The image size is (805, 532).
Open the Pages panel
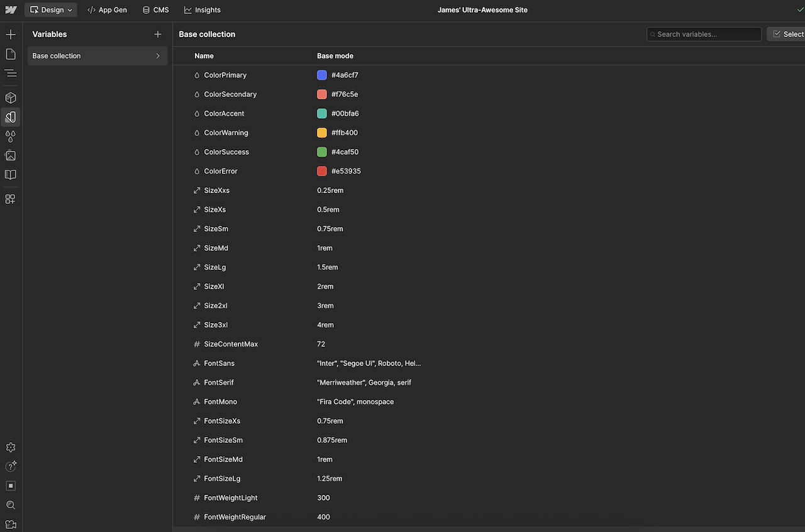tap(10, 53)
